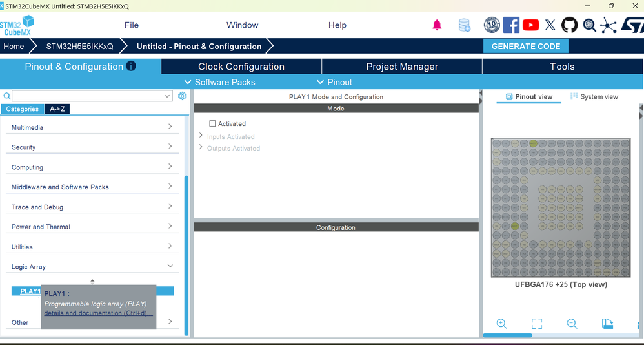Screen dimensions: 644x345
Task: Click the magnifier search community icon
Action: (589, 25)
